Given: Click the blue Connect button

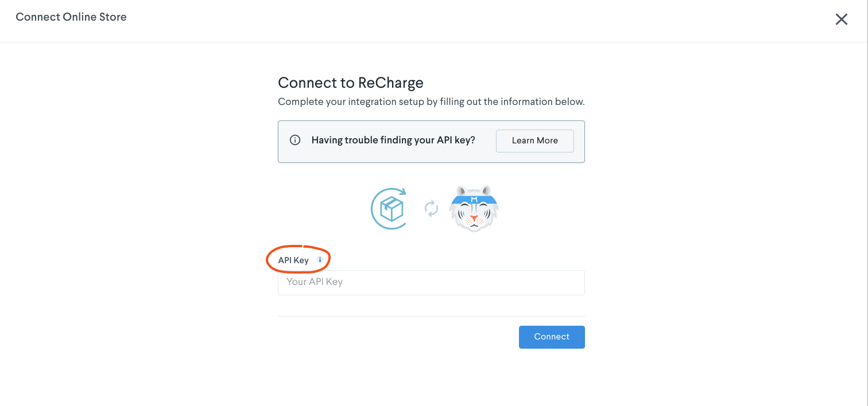Looking at the screenshot, I should (x=552, y=337).
